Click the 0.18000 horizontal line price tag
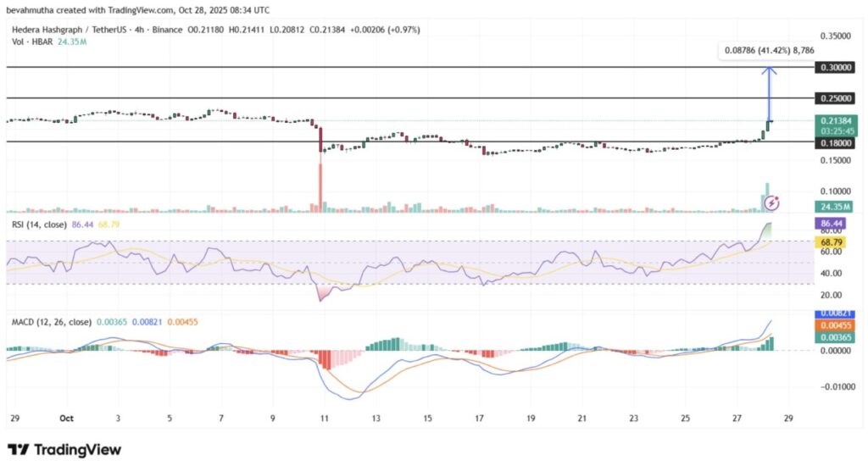The image size is (868, 466). coord(834,143)
